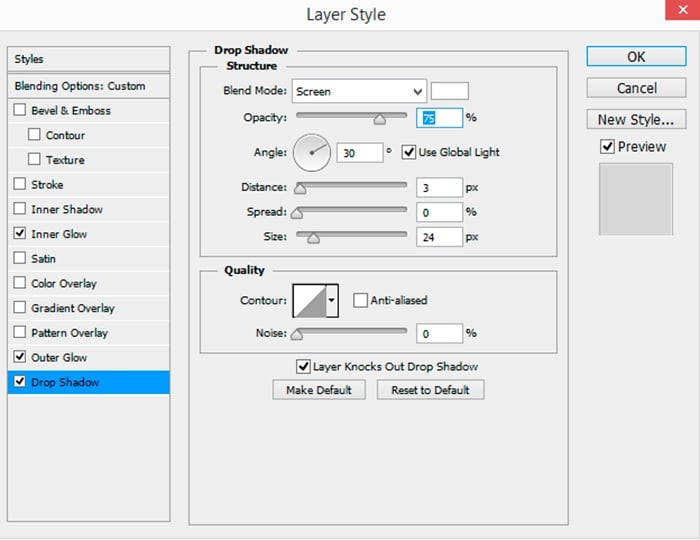
Task: Enable the Anti-aliased checkbox
Action: pyautogui.click(x=360, y=300)
